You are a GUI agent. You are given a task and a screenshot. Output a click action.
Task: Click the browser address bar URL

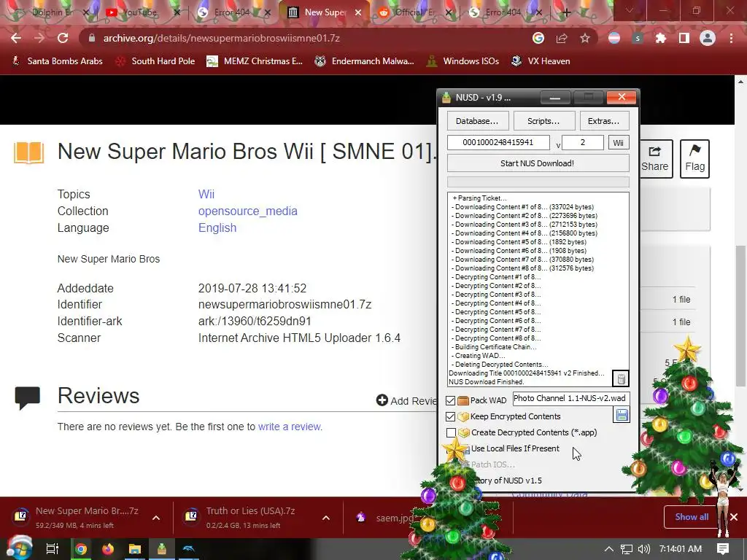[222, 38]
